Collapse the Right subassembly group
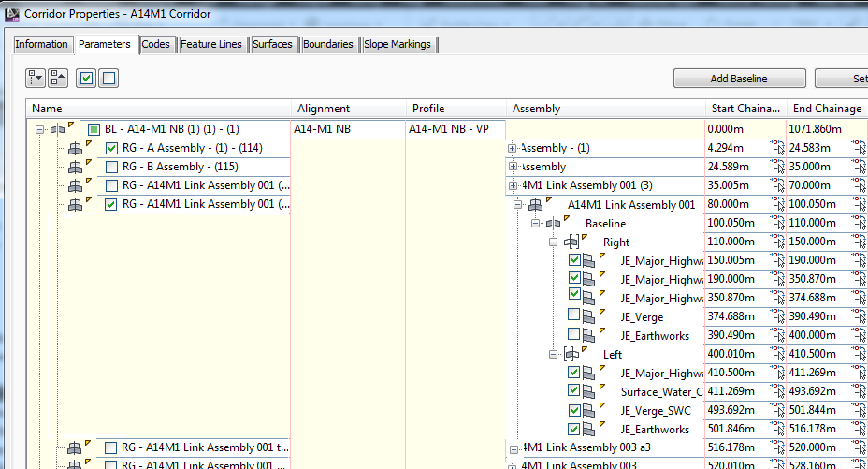This screenshot has width=868, height=469. [553, 242]
